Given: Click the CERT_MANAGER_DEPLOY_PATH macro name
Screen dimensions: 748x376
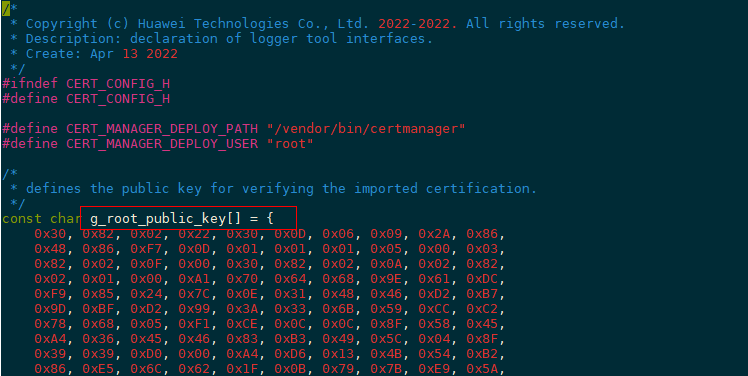Looking at the screenshot, I should [x=162, y=129].
